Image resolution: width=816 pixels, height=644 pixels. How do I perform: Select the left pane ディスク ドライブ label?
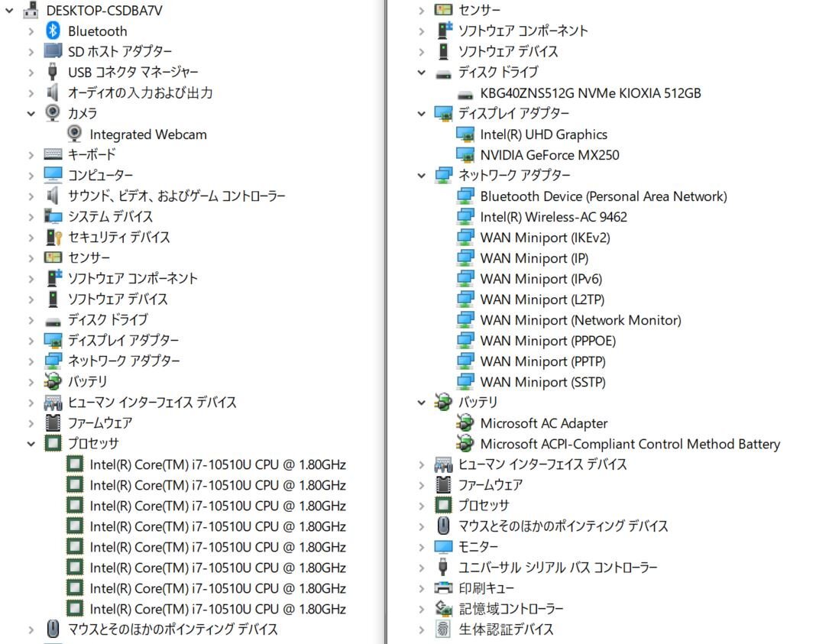108,319
